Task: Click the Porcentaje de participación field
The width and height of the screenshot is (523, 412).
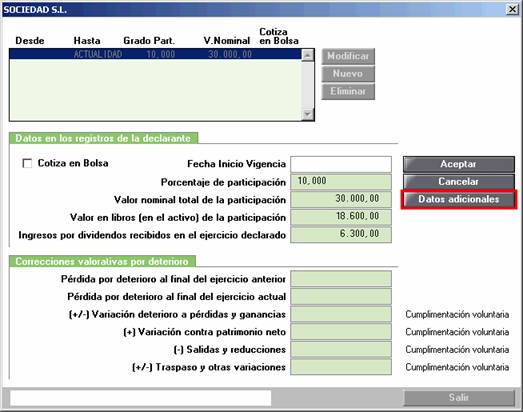Action: (x=341, y=182)
